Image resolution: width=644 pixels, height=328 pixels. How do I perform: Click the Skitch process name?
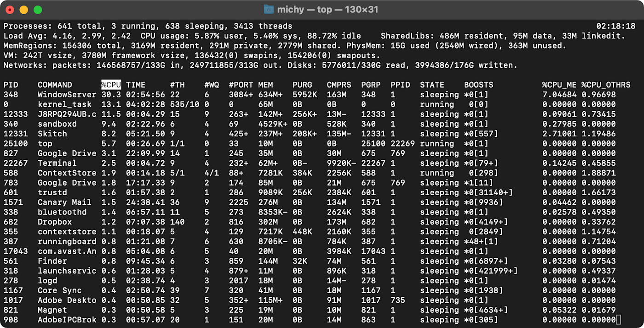point(52,134)
